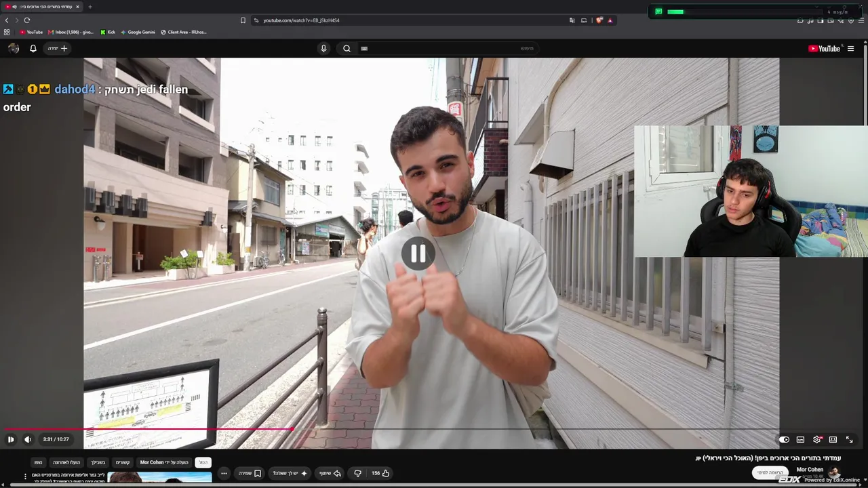
Task: Open the three-dot more actions menu
Action: coord(224,473)
